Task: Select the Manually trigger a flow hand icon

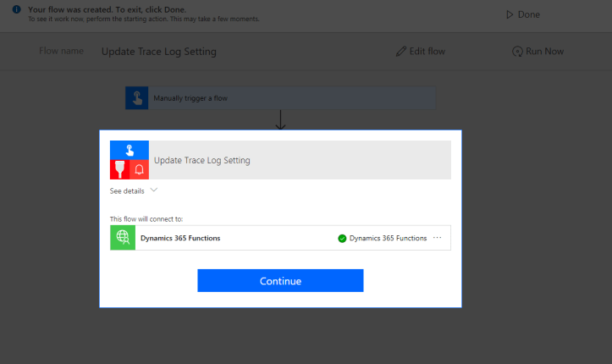Action: point(137,98)
